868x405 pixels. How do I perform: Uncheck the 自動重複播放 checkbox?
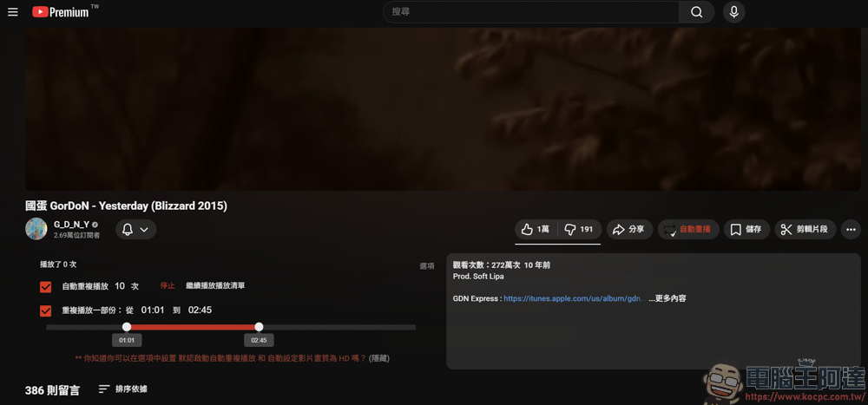[x=46, y=286]
